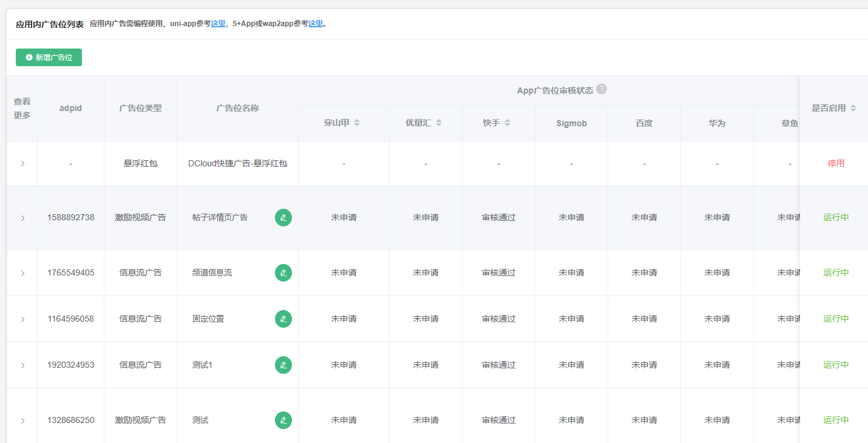Sort by 穿山甲 column

pos(357,123)
